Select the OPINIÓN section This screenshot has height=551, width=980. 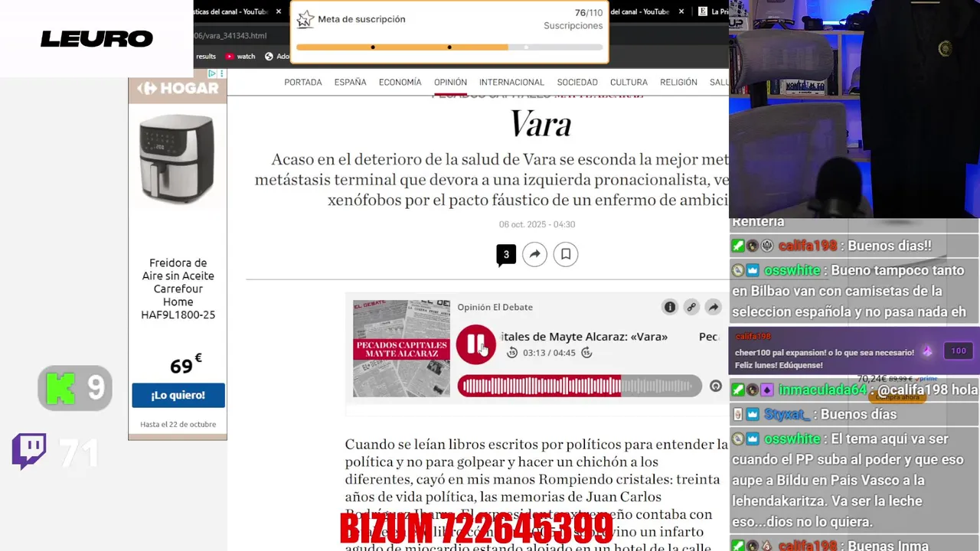coord(450,82)
